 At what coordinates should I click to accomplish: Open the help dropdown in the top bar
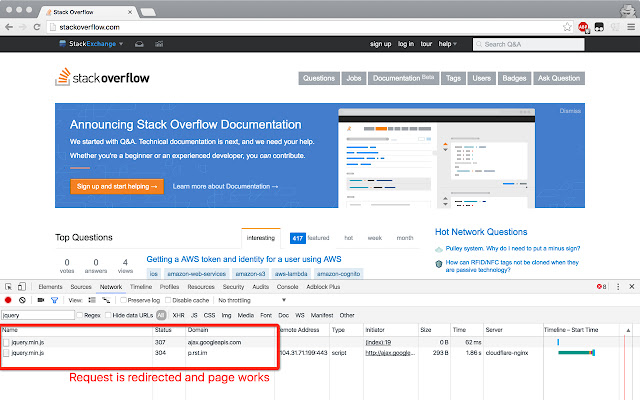[447, 44]
